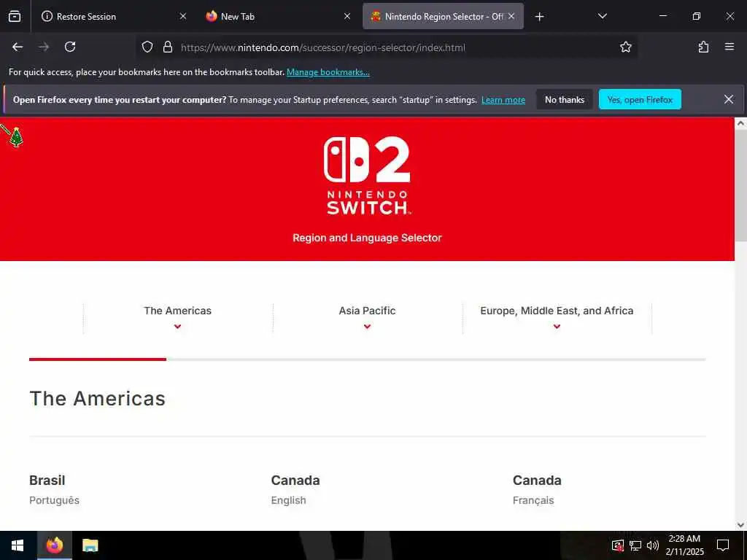Select Canada English region

point(295,489)
